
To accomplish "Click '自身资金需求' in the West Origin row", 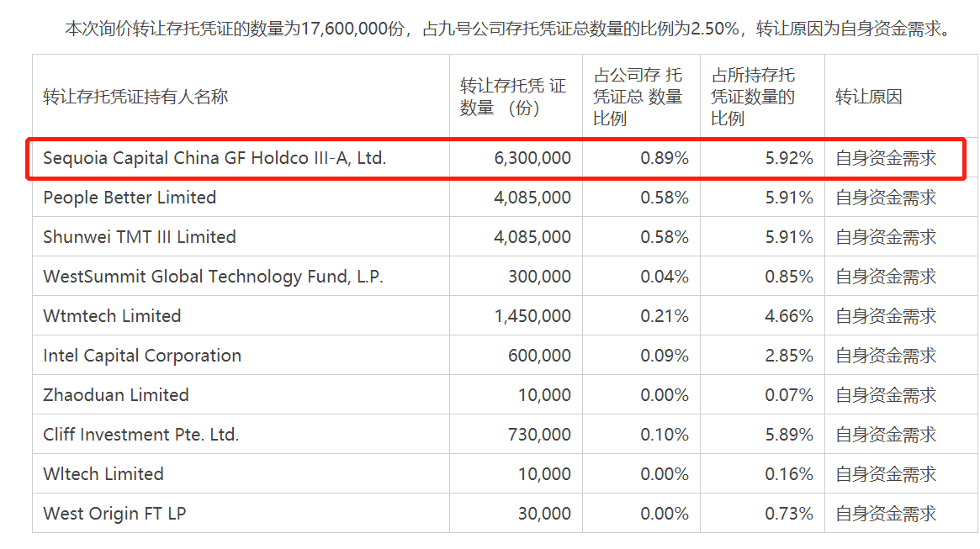I will 887,514.
